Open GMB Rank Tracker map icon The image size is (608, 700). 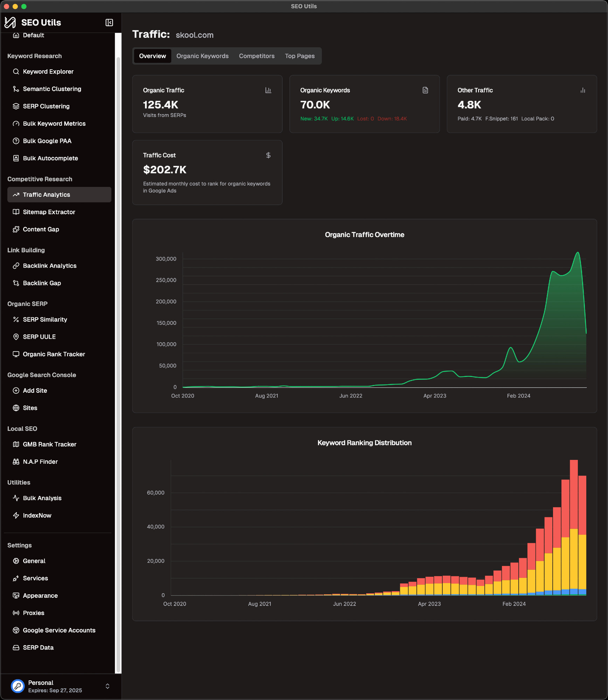pyautogui.click(x=16, y=444)
